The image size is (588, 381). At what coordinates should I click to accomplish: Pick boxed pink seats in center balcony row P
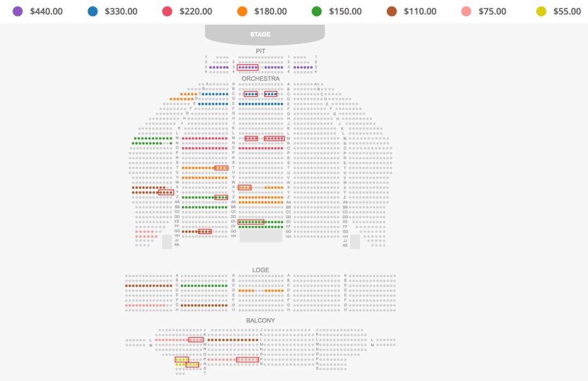click(248, 360)
